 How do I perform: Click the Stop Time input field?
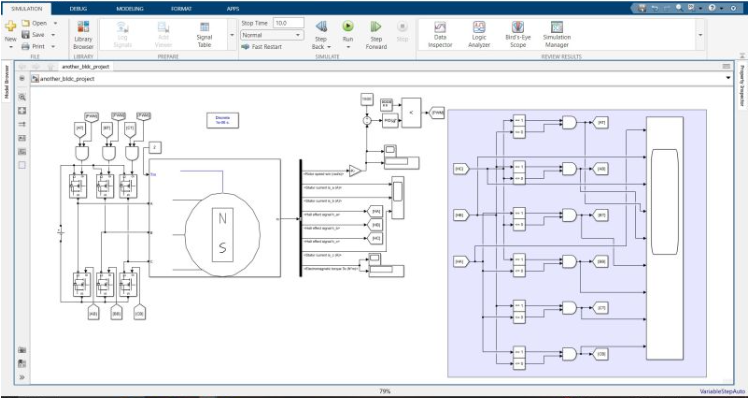pos(289,23)
